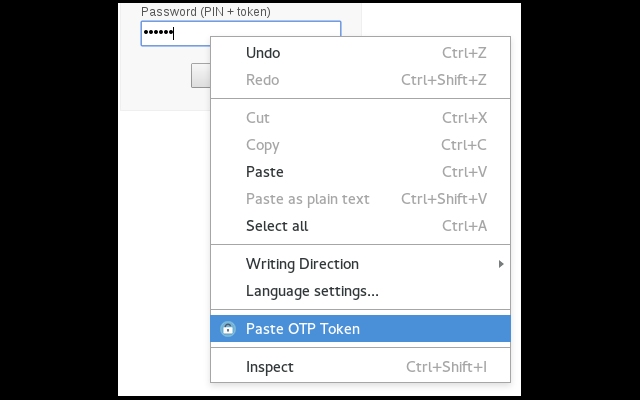Click the Ctrl+Z shortcut hint
This screenshot has height=400, width=640.
464,53
